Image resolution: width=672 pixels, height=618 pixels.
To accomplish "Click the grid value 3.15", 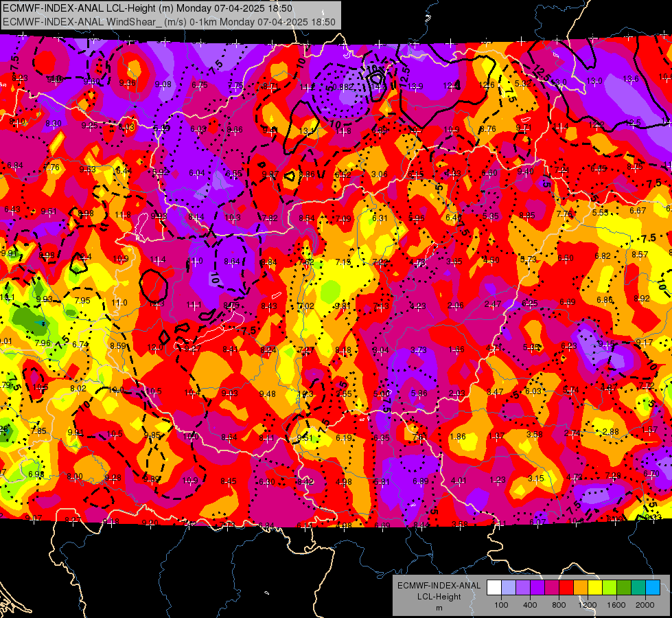I will tap(535, 478).
